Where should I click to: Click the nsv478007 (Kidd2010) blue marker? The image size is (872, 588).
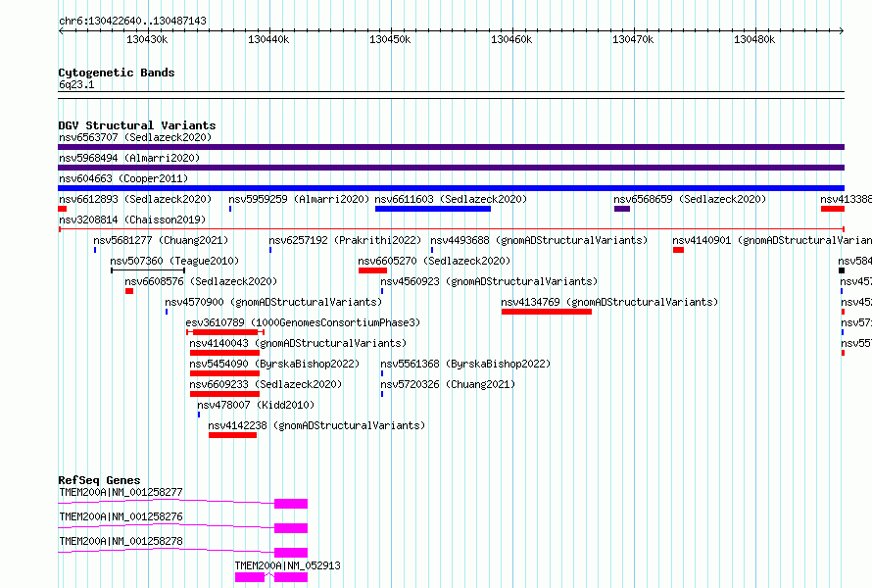pyautogui.click(x=199, y=415)
